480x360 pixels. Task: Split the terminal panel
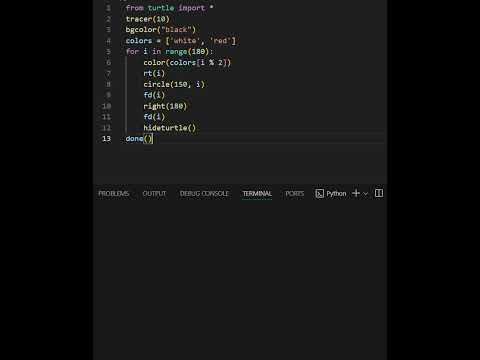pos(379,193)
